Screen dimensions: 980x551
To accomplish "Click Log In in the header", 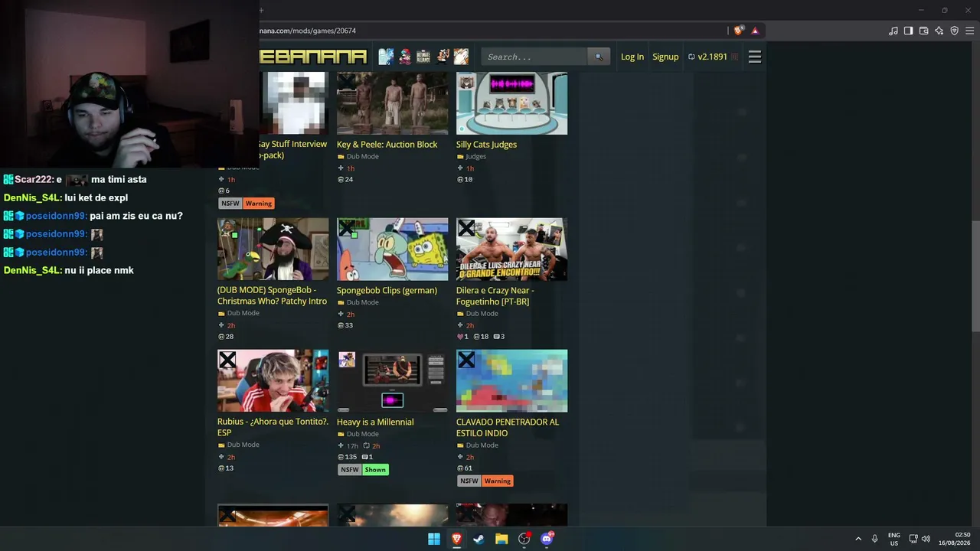I will [632, 57].
